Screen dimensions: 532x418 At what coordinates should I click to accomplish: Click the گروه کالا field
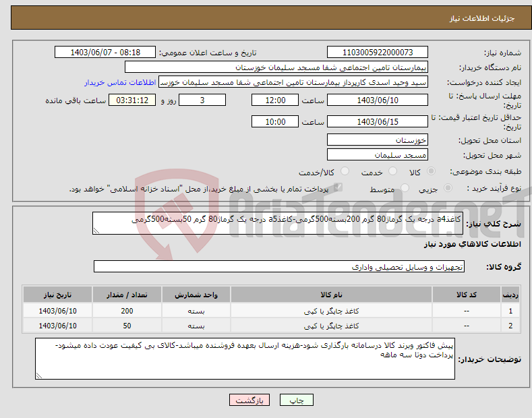tap(279, 267)
